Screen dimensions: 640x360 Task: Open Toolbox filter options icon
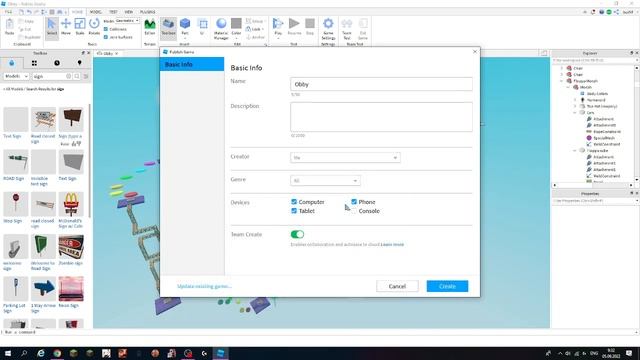pos(86,76)
